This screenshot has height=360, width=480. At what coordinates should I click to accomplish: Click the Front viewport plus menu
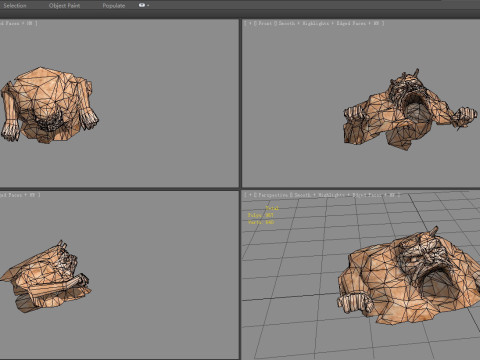[x=250, y=23]
